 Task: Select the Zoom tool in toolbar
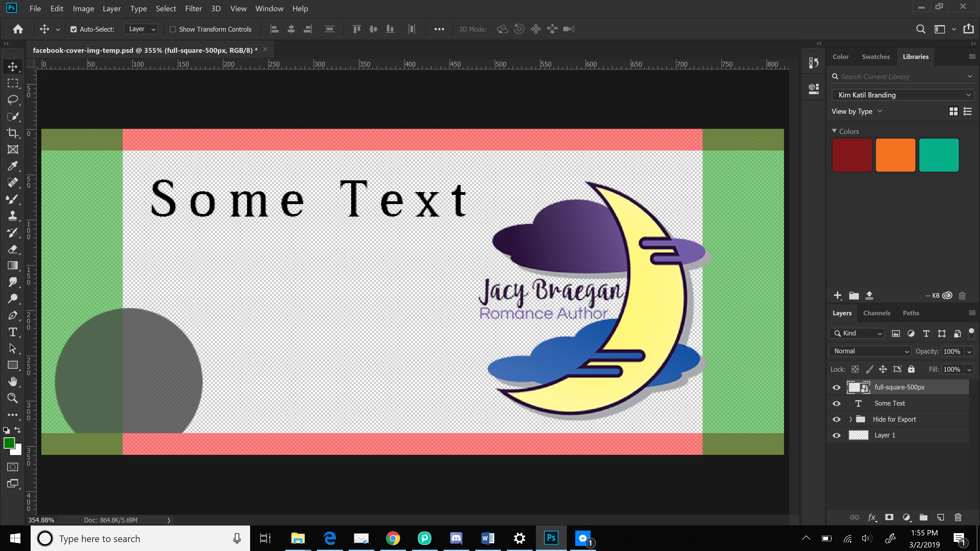(13, 398)
